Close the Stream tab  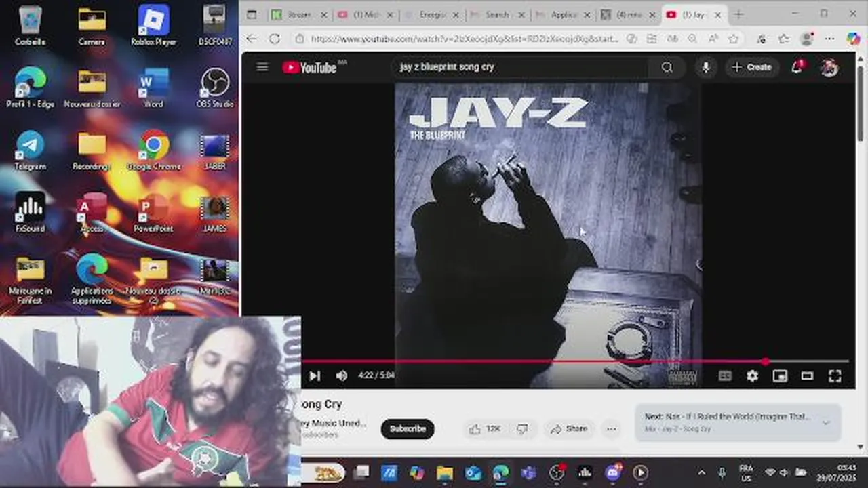(323, 14)
